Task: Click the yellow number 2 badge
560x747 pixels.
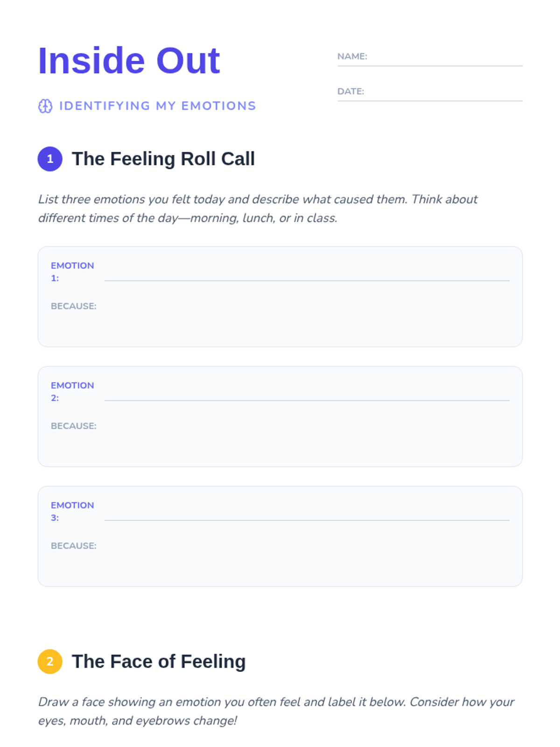Action: 50,662
